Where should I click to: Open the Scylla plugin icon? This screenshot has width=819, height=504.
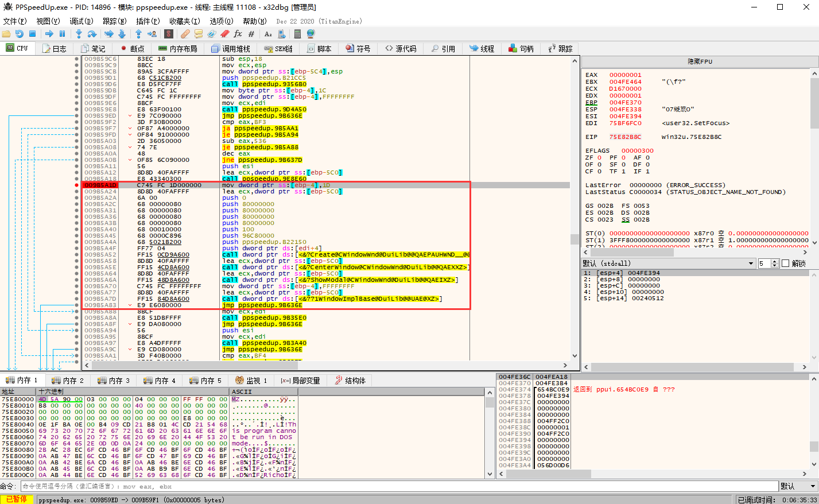(169, 34)
